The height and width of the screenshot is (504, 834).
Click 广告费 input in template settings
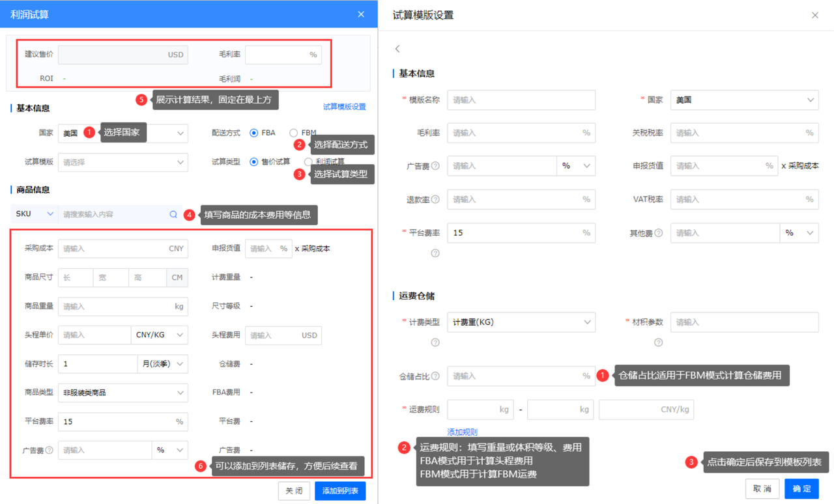click(x=502, y=166)
